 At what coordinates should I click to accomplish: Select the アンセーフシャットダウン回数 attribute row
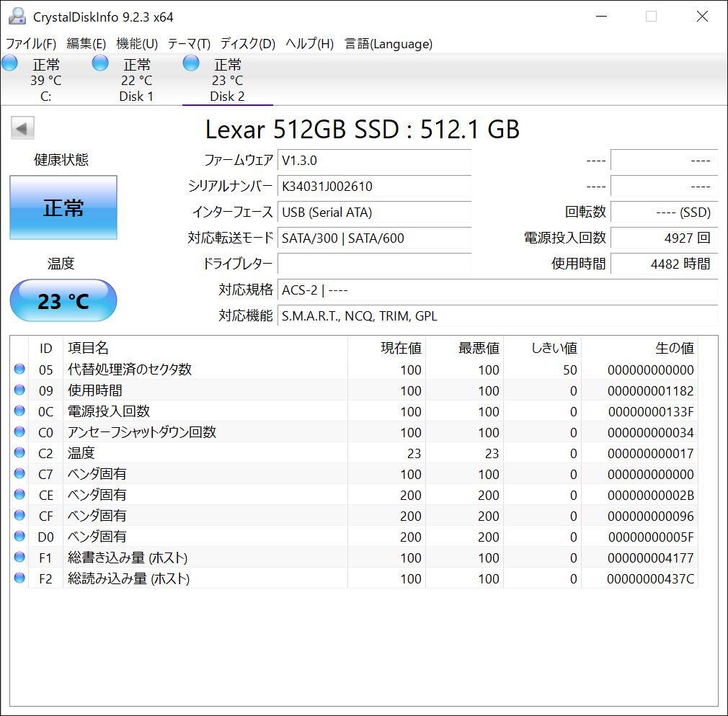[x=355, y=432]
